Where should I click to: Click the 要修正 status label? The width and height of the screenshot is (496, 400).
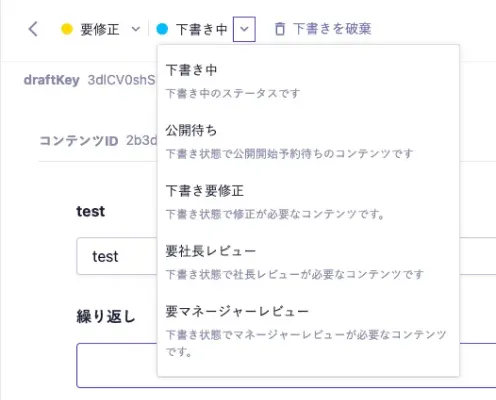coord(100,29)
